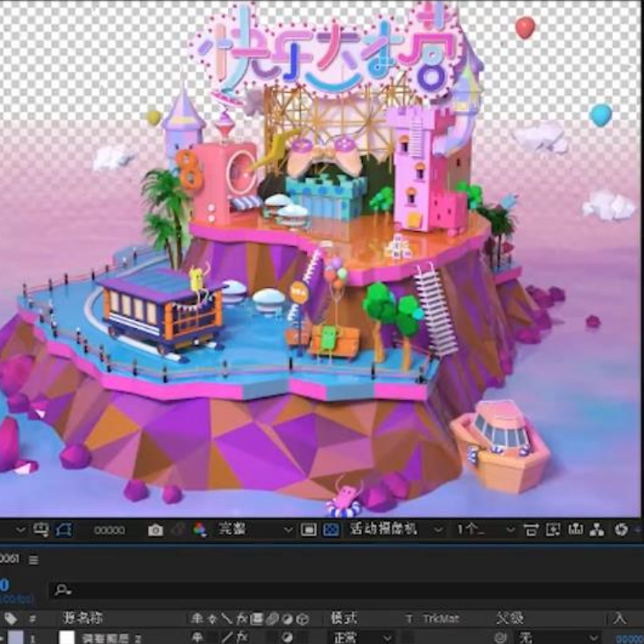The width and height of the screenshot is (644, 644).
Task: Click the reset exposure icon
Action: coord(621,530)
